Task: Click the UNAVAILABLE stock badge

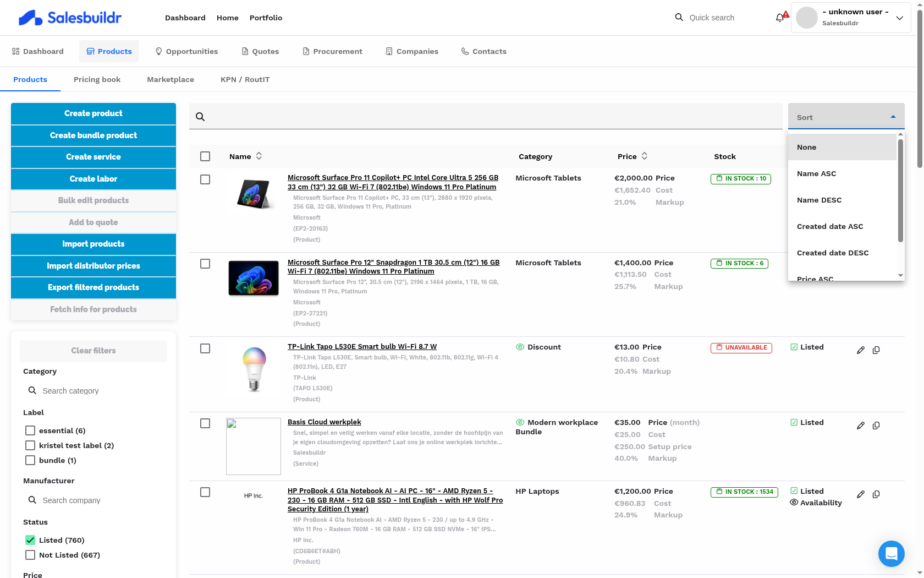Action: (x=741, y=348)
